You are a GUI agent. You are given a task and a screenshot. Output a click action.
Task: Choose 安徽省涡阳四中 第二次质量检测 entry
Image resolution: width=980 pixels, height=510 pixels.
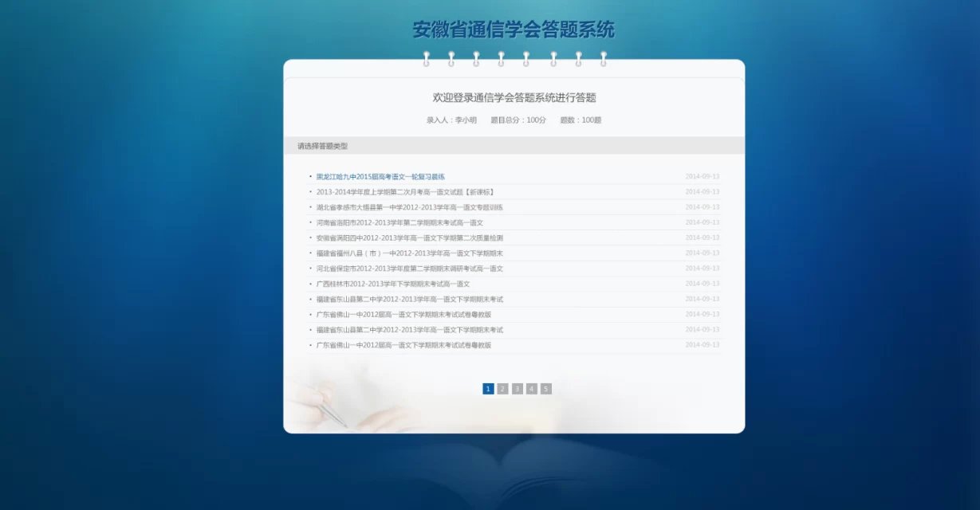coord(409,238)
